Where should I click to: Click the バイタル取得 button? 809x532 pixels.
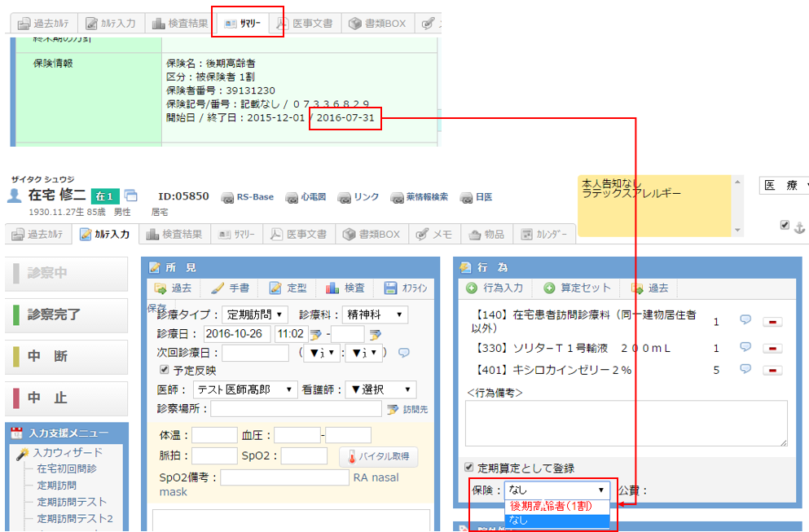(x=379, y=457)
